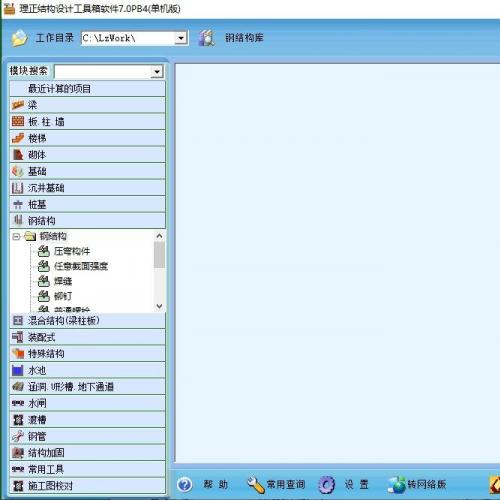
Task: Collapse the 钢结构 tree root node
Action: tap(16, 237)
